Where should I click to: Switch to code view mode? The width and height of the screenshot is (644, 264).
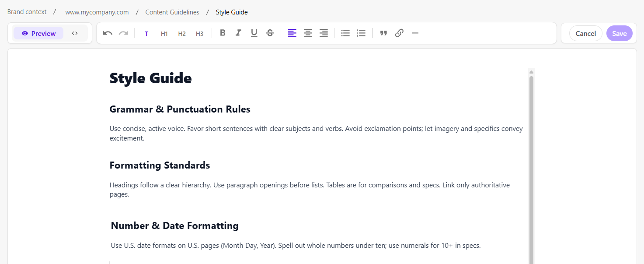coord(75,33)
